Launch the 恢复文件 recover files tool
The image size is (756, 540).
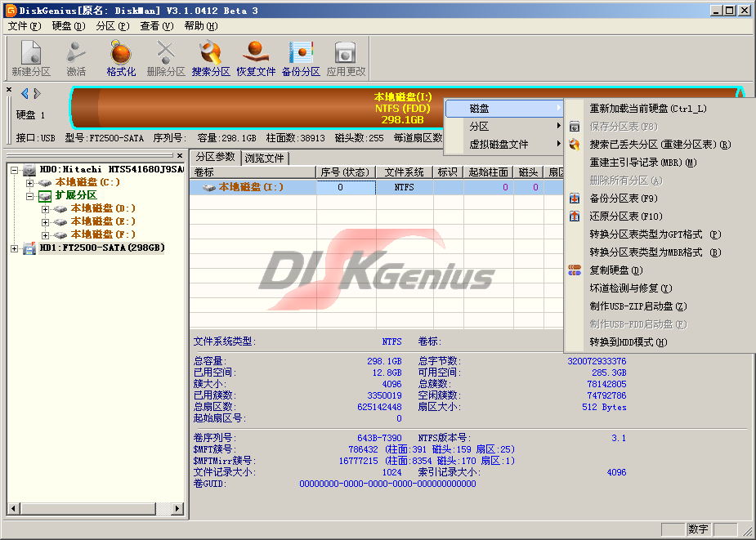coord(256,58)
